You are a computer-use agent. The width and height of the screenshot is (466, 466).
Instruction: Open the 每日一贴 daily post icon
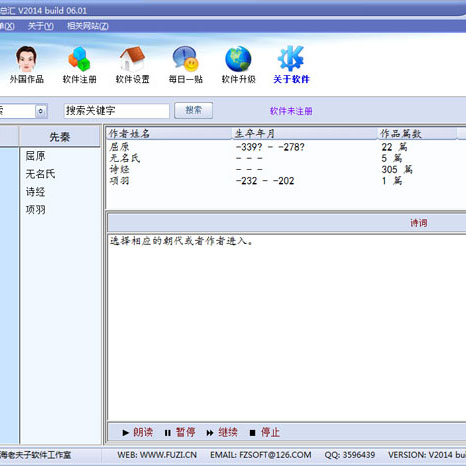(185, 65)
